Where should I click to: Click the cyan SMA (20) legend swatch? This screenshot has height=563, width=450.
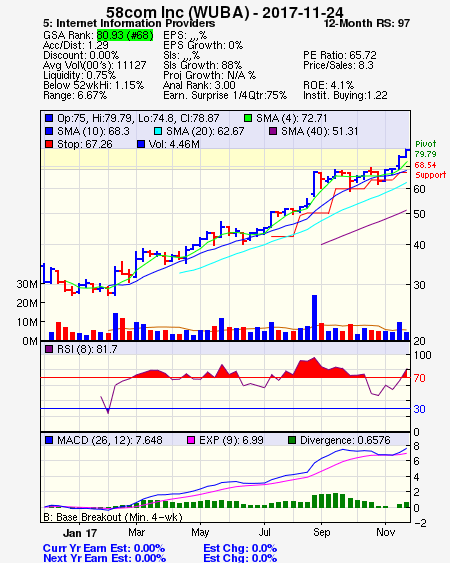tap(158, 131)
